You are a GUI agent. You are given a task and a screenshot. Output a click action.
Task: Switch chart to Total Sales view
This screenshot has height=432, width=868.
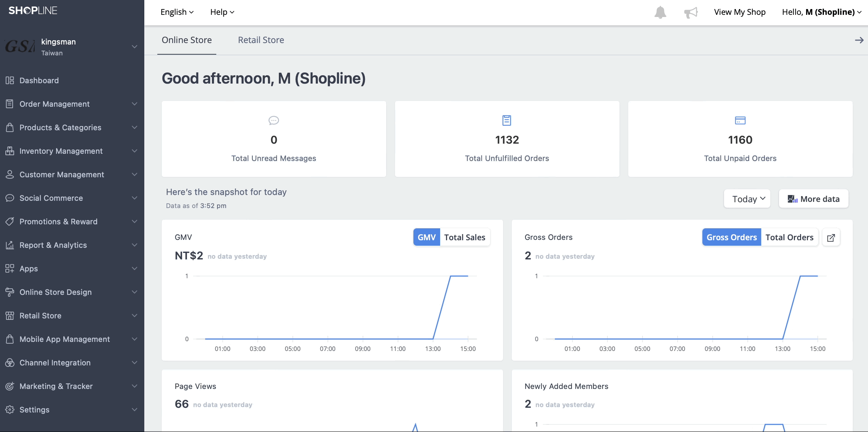coord(465,237)
